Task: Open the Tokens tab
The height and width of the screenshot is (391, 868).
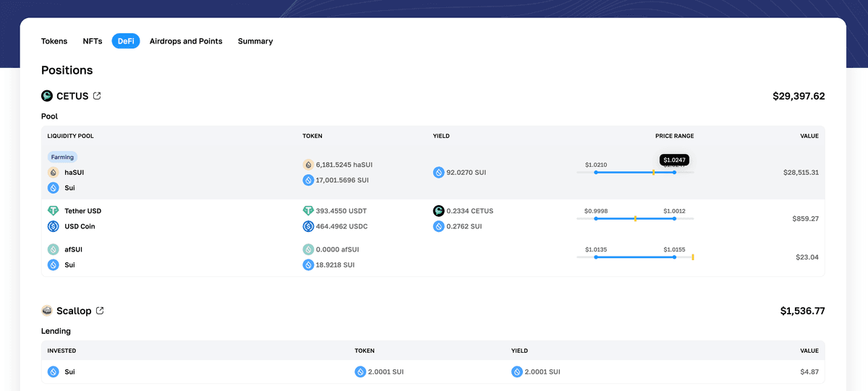Action: click(54, 41)
